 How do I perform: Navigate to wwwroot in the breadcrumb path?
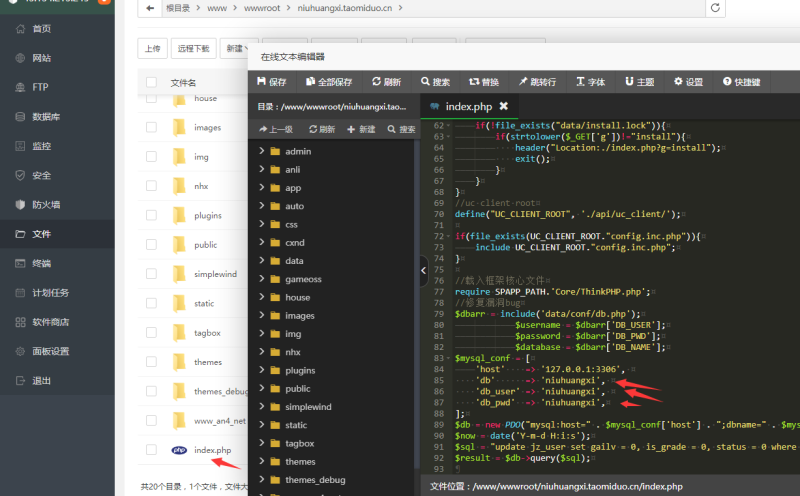262,8
